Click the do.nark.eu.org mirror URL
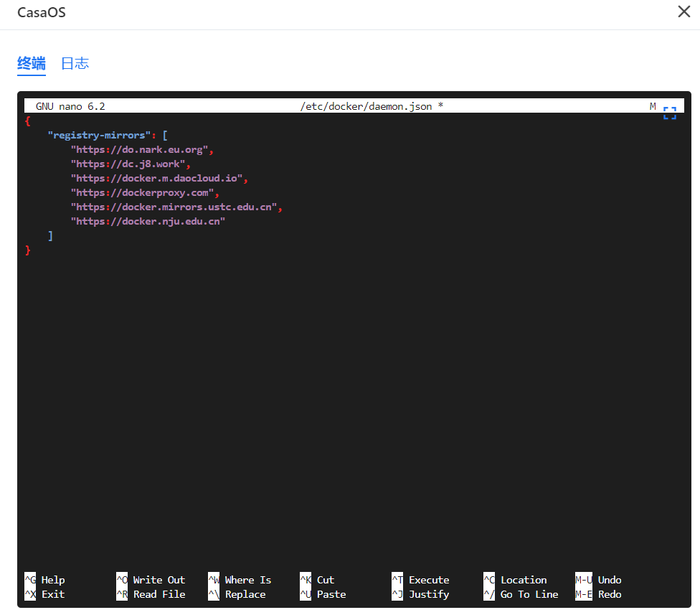This screenshot has height=615, width=700. coord(142,149)
